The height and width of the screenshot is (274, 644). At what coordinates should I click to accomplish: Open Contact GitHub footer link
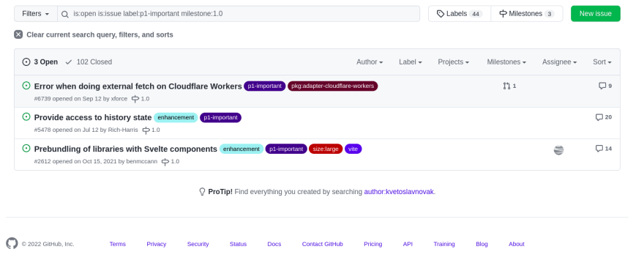pos(323,244)
